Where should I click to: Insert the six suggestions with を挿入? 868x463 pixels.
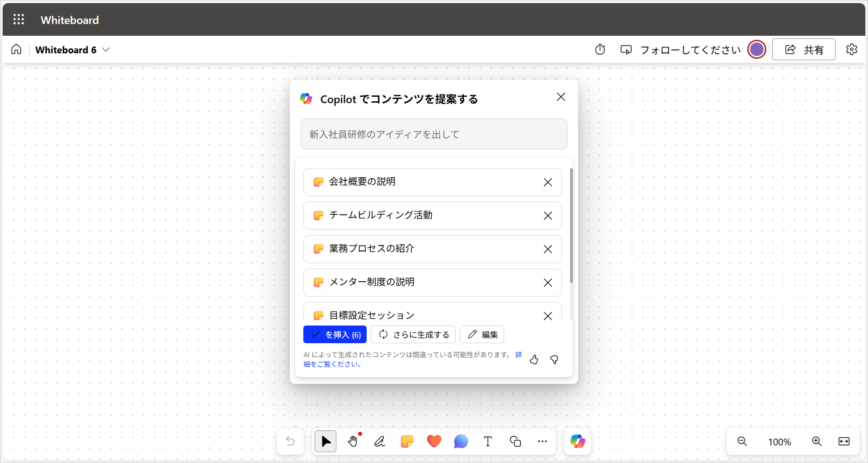point(335,335)
